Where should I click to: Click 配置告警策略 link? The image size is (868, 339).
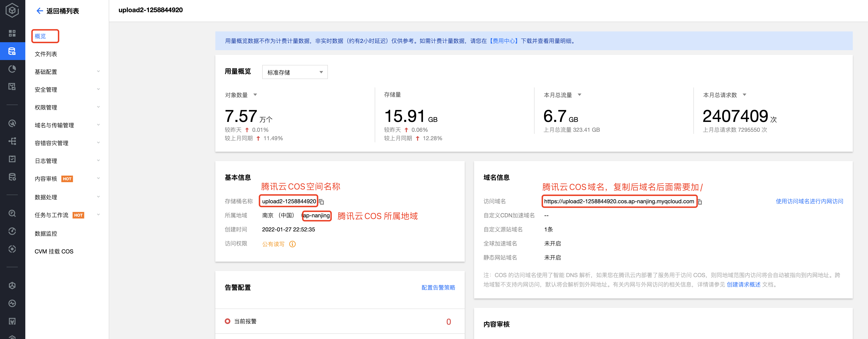pos(438,287)
